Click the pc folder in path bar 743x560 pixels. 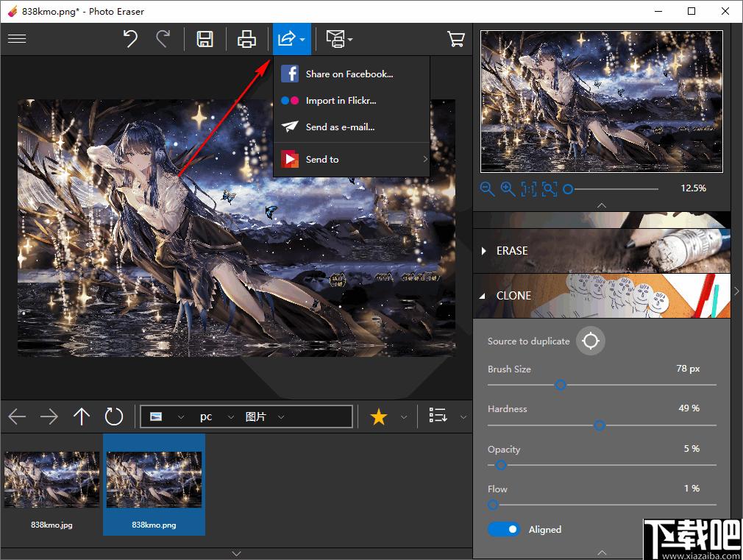tap(206, 417)
